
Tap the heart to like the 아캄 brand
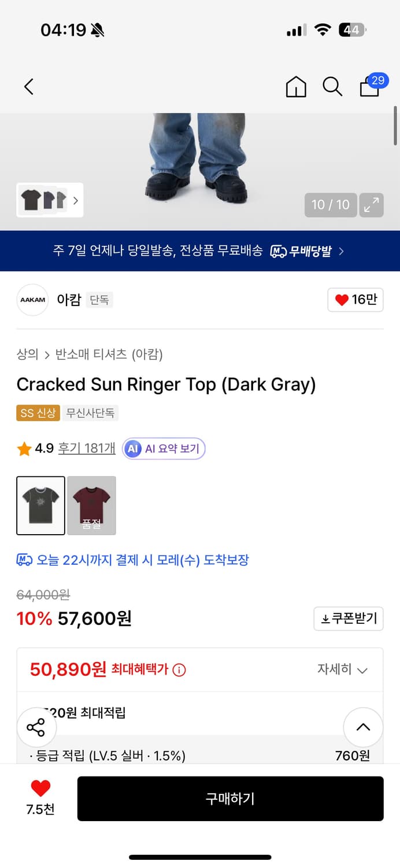pyautogui.click(x=355, y=300)
